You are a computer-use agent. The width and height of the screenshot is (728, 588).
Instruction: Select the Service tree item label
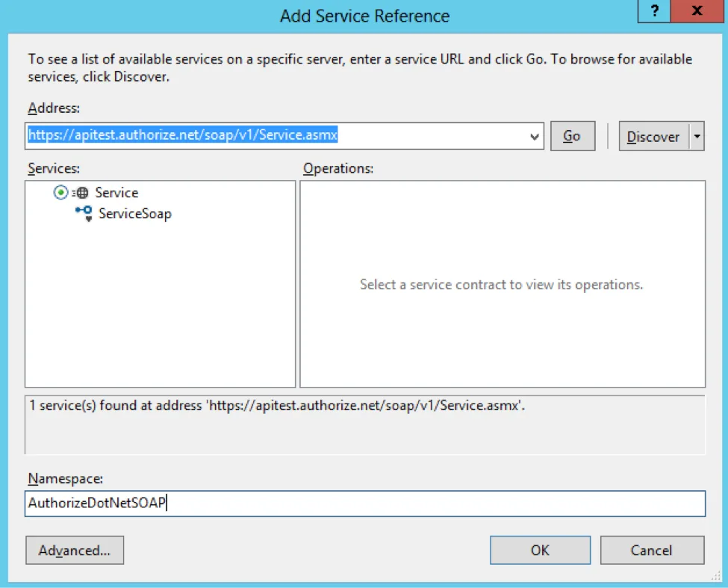pos(116,192)
